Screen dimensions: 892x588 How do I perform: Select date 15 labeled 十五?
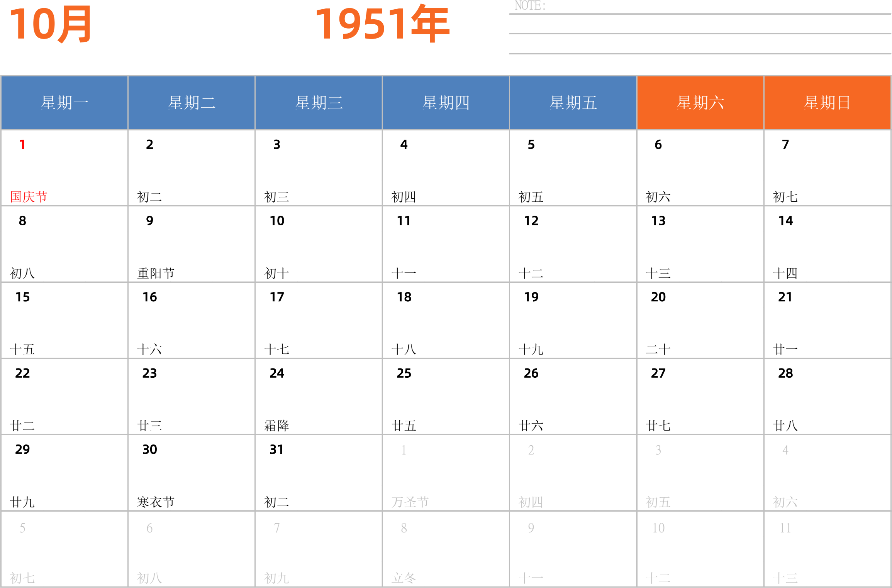click(64, 320)
